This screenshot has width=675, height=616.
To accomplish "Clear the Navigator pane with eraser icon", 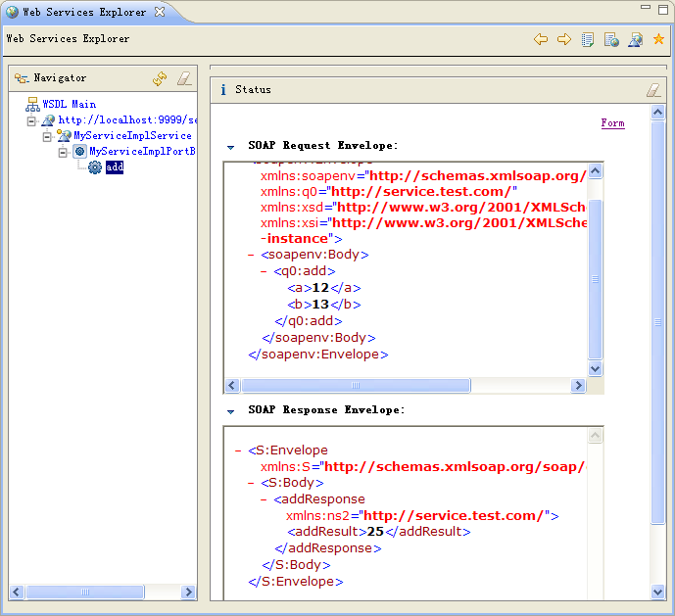I will pyautogui.click(x=184, y=78).
